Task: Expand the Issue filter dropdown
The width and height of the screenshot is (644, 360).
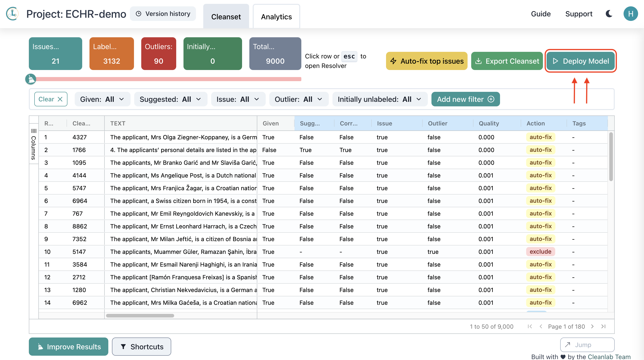Action: [238, 99]
